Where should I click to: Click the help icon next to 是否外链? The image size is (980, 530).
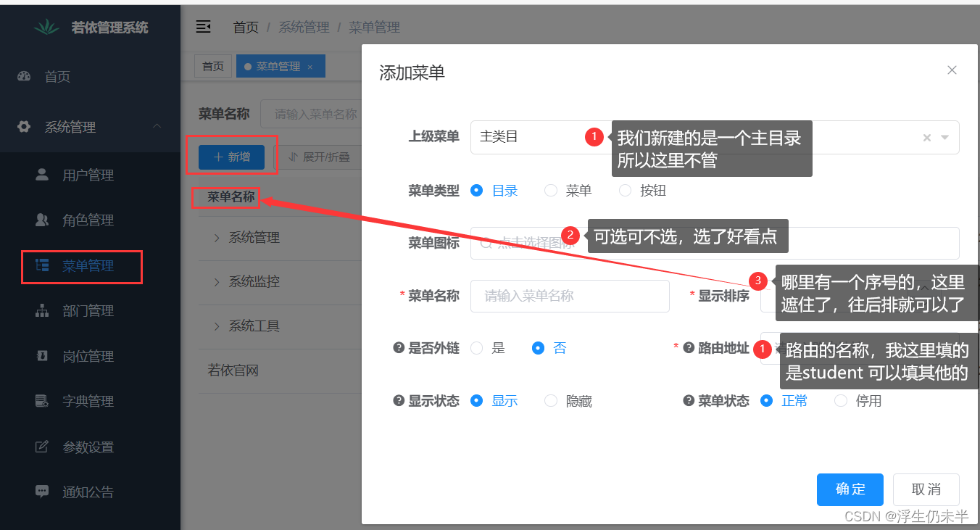point(398,348)
